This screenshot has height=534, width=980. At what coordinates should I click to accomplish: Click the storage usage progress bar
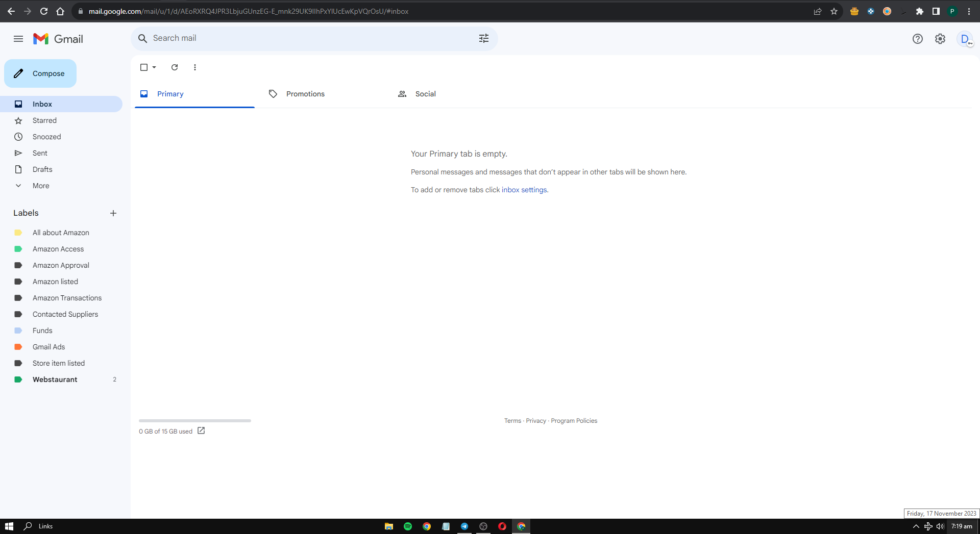[x=195, y=421]
